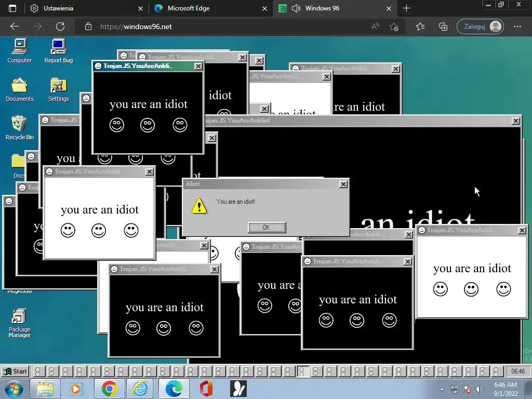Open the tab actions menu icon
The height and width of the screenshot is (399, 532).
pyautogui.click(x=12, y=8)
